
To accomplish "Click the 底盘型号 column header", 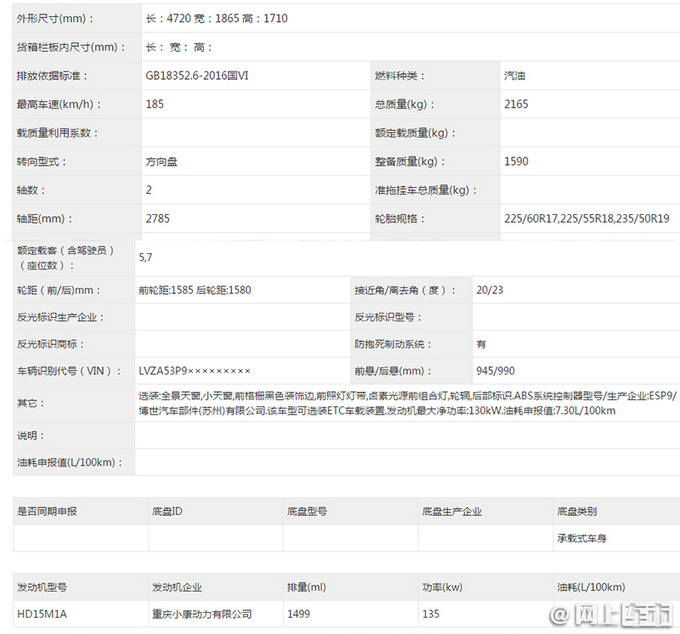I will click(307, 511).
